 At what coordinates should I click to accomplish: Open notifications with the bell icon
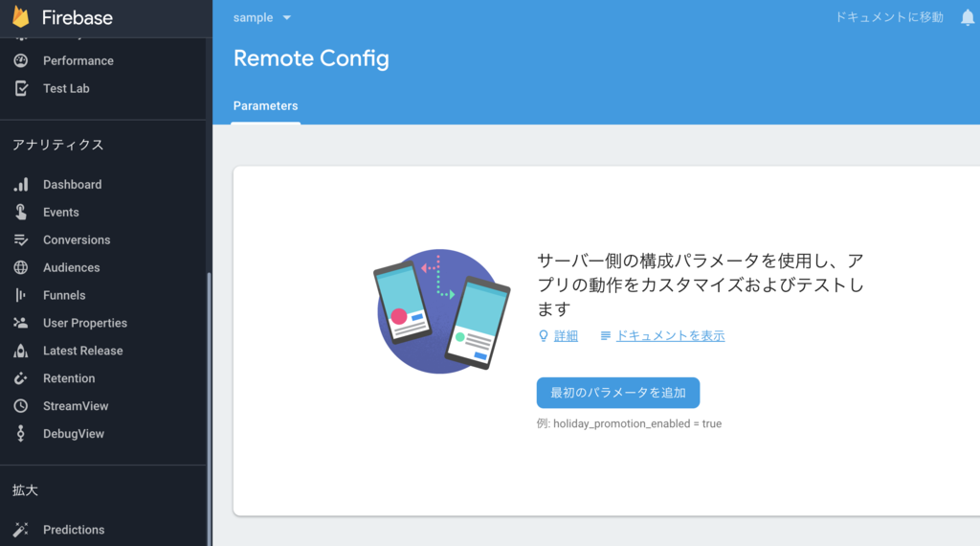click(x=968, y=17)
